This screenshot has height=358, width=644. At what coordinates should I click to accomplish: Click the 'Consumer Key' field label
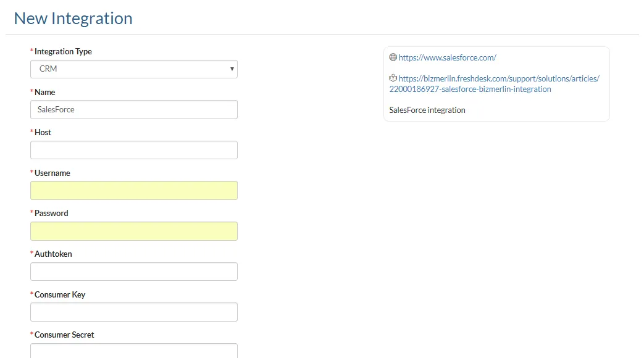[x=60, y=294]
